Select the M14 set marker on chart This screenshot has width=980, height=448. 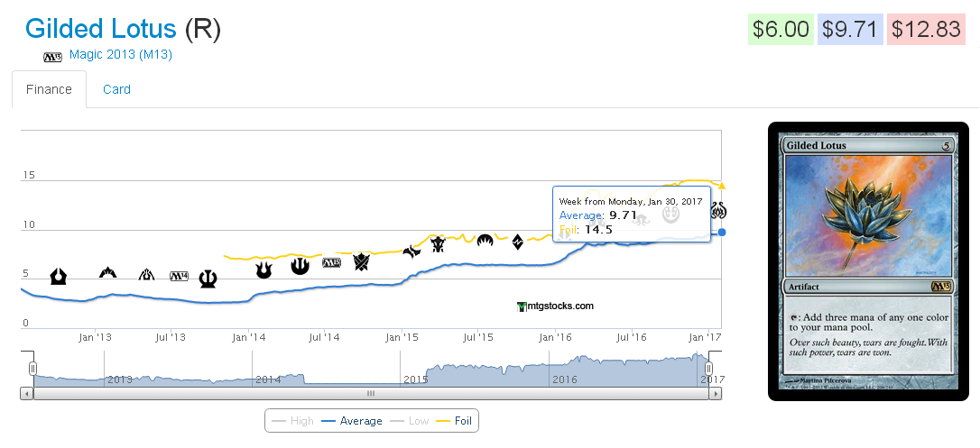[179, 277]
